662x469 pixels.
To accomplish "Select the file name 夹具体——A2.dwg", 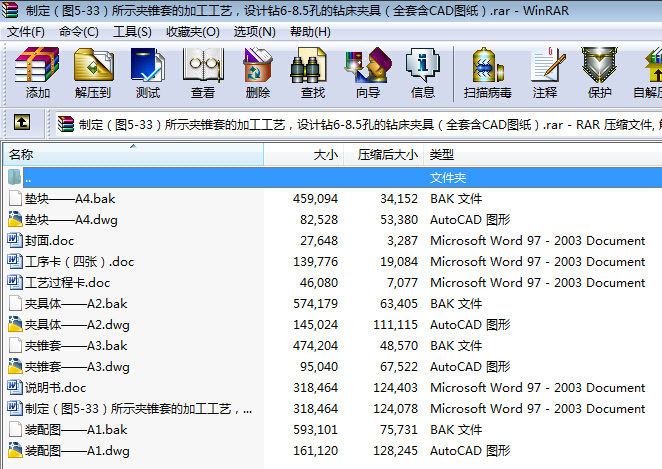I will [77, 325].
